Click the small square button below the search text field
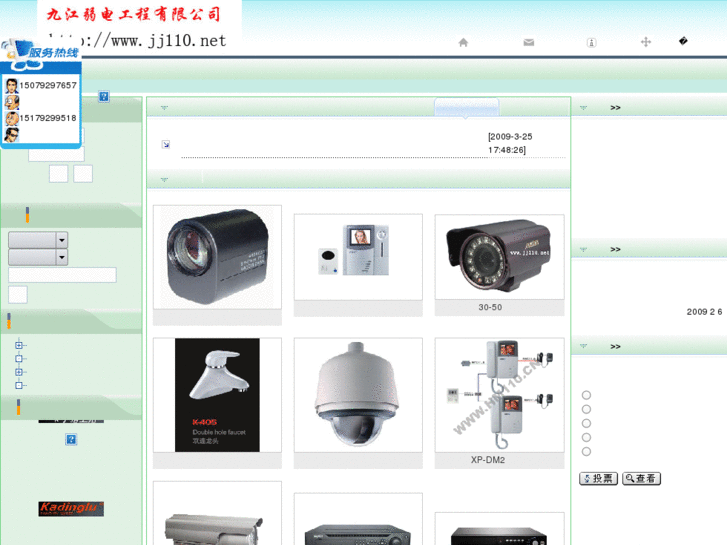 [18, 295]
